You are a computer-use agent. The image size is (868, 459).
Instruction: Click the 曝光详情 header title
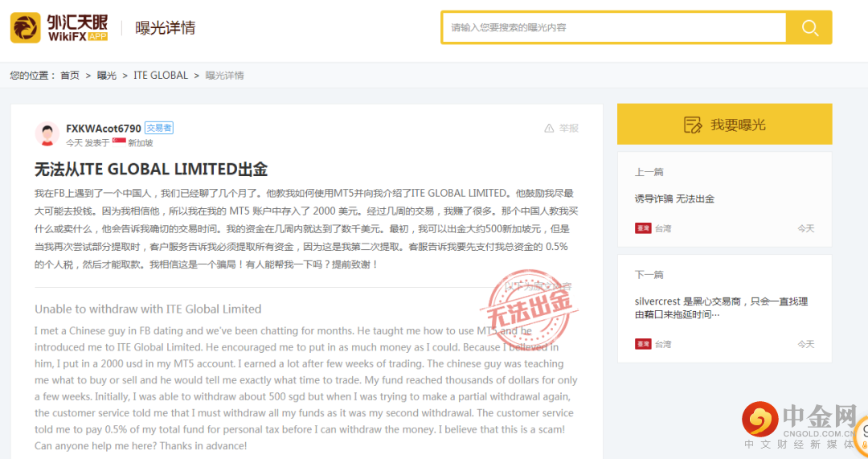[166, 28]
